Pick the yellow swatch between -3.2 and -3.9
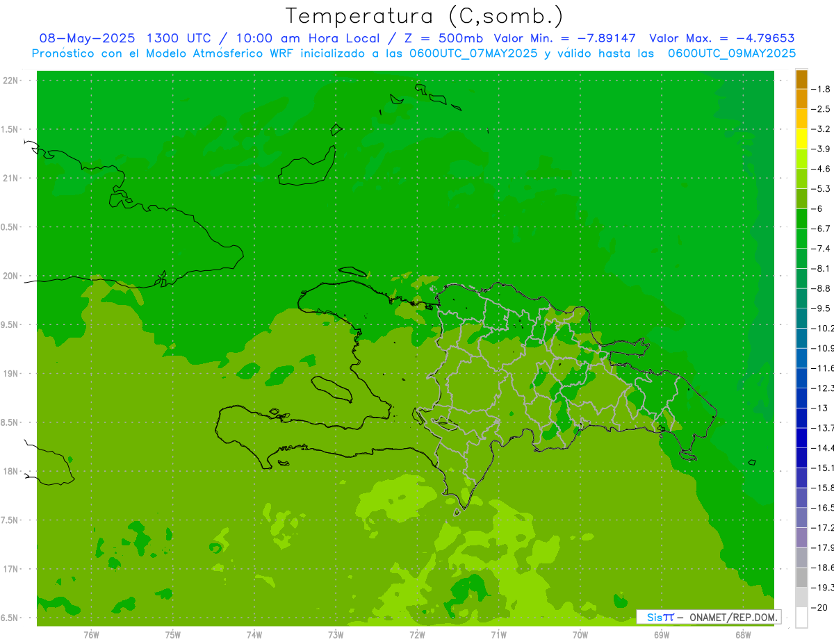Screen dimensions: 834x644 [801, 139]
